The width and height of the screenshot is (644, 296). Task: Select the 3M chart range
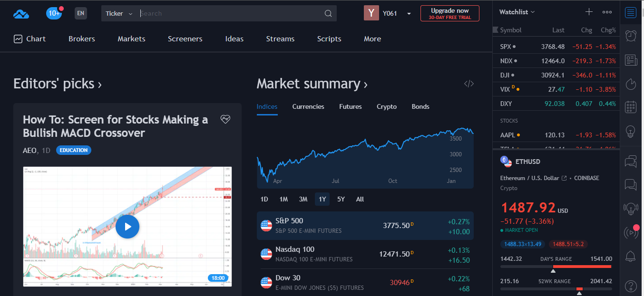[303, 199]
